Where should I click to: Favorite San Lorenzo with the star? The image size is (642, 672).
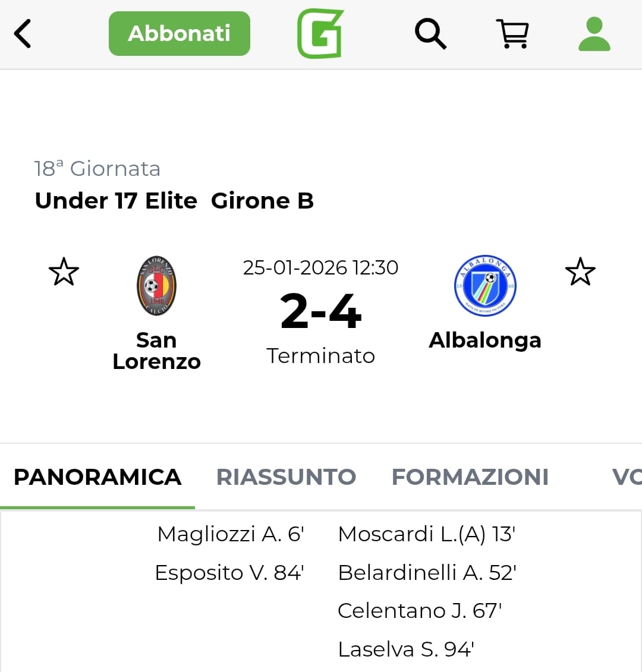click(x=64, y=272)
